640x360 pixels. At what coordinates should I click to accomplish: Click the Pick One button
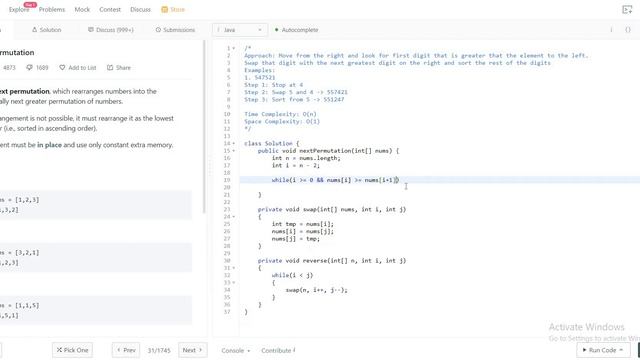coord(72,350)
